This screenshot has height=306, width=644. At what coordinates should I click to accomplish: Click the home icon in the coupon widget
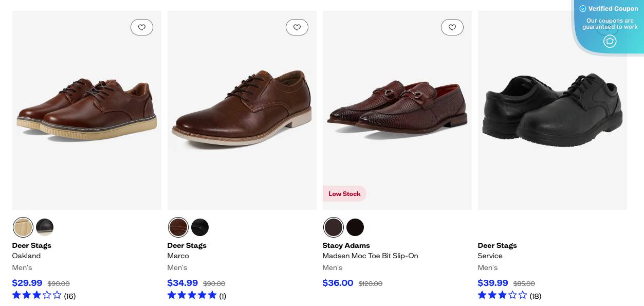click(x=610, y=41)
